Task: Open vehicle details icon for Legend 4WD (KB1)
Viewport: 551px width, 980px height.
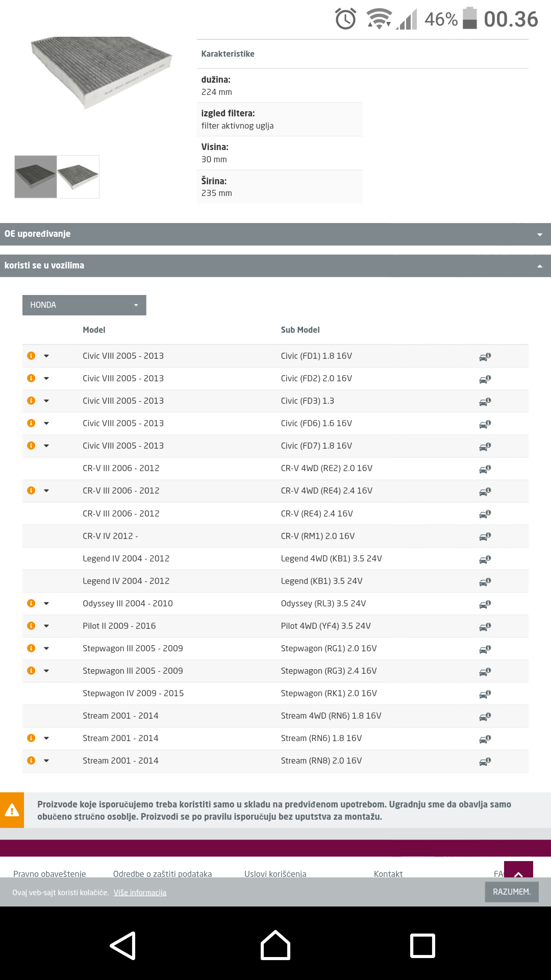Action: [485, 559]
